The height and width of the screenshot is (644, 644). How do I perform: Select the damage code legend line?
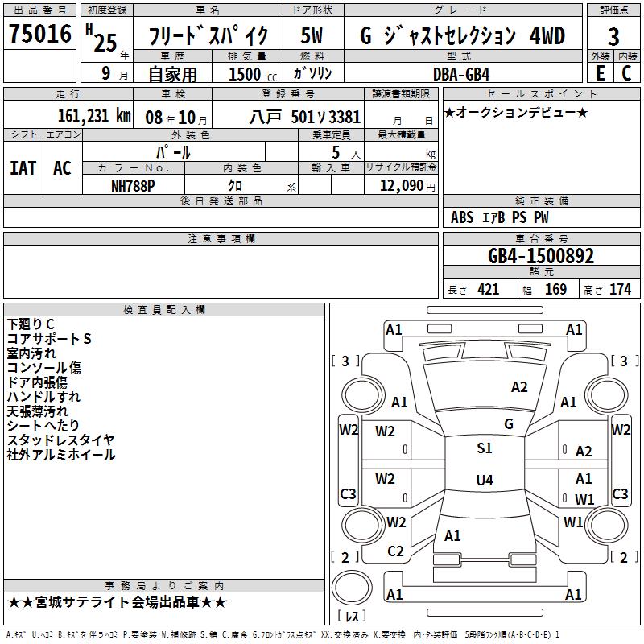(x=283, y=635)
